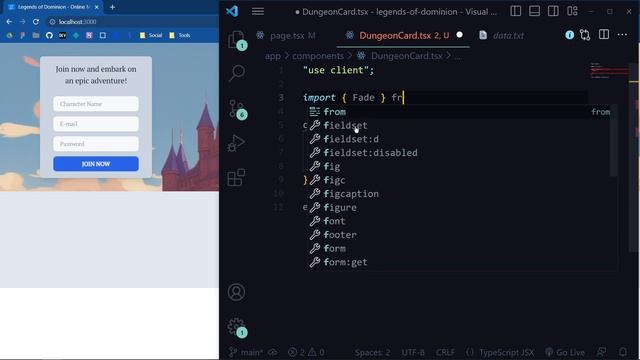Choose the 'footer' suggestion
Screen dimensions: 640x360
pos(460,235)
